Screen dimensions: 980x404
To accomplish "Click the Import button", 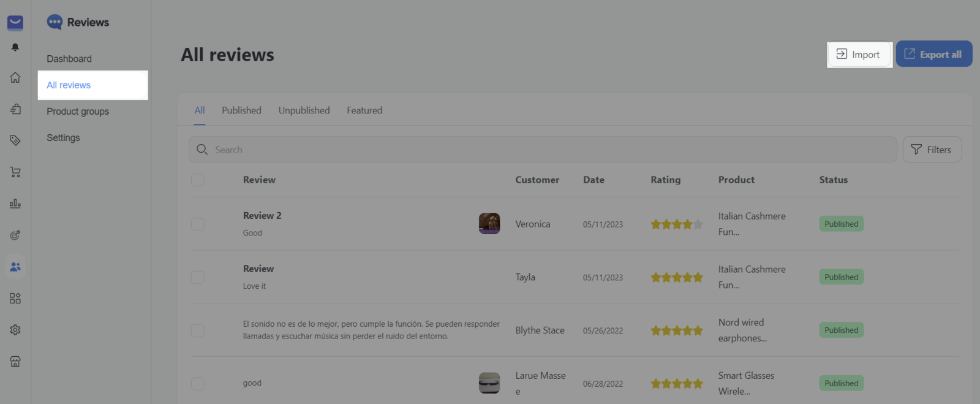I will click(859, 55).
